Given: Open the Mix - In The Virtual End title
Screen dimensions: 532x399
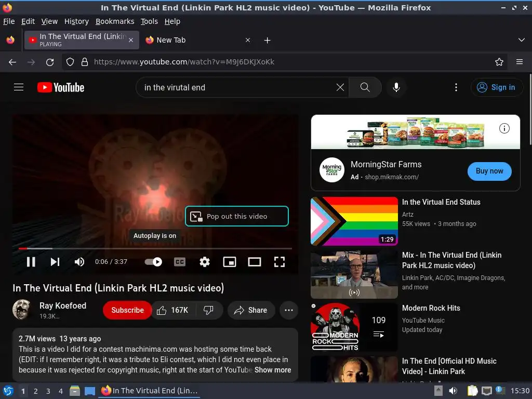Looking at the screenshot, I should [x=451, y=260].
